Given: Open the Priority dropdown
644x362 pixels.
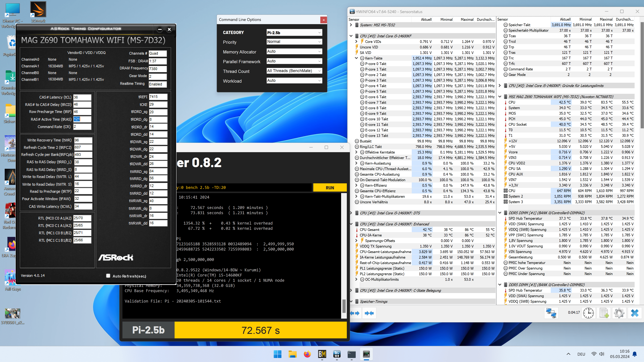Looking at the screenshot, I should coord(294,42).
